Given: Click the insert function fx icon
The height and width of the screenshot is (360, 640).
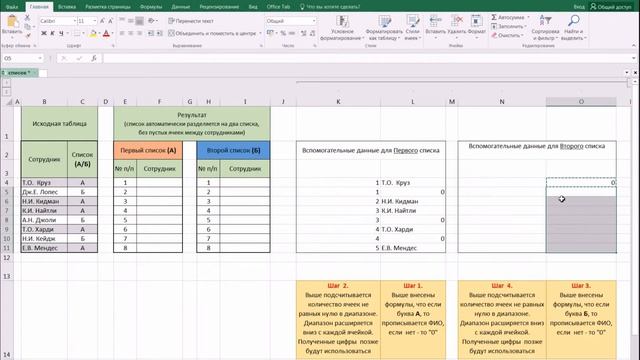Looking at the screenshot, I should tap(94, 58).
